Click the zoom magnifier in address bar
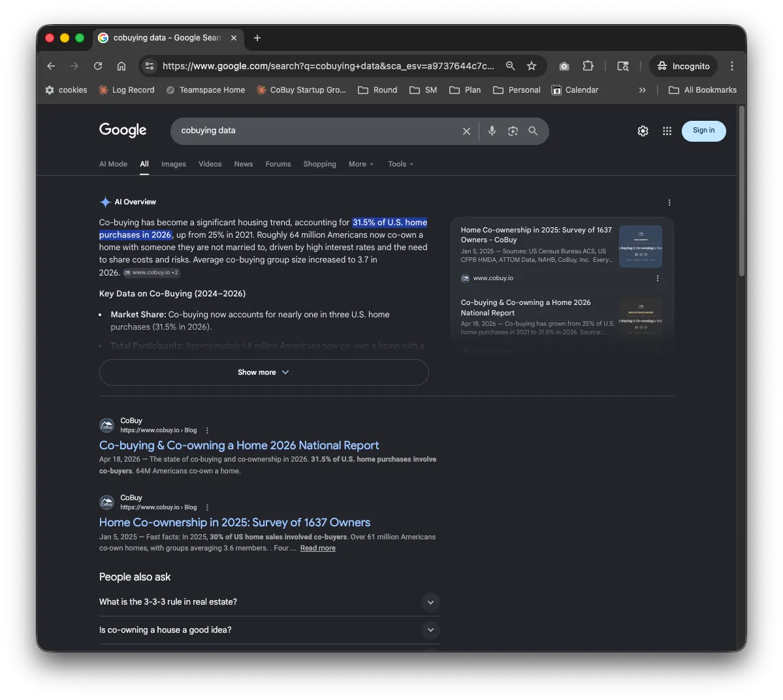 point(510,66)
